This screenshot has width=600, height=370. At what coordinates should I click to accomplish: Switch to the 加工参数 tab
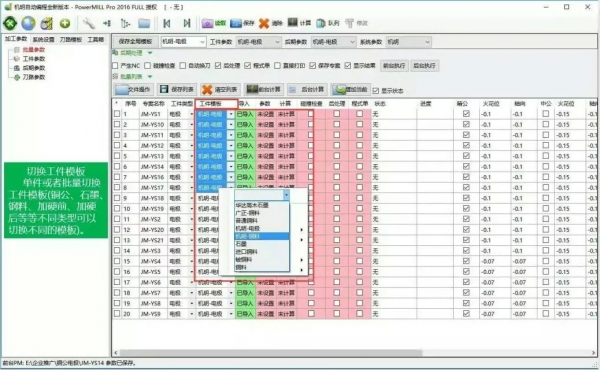16,39
